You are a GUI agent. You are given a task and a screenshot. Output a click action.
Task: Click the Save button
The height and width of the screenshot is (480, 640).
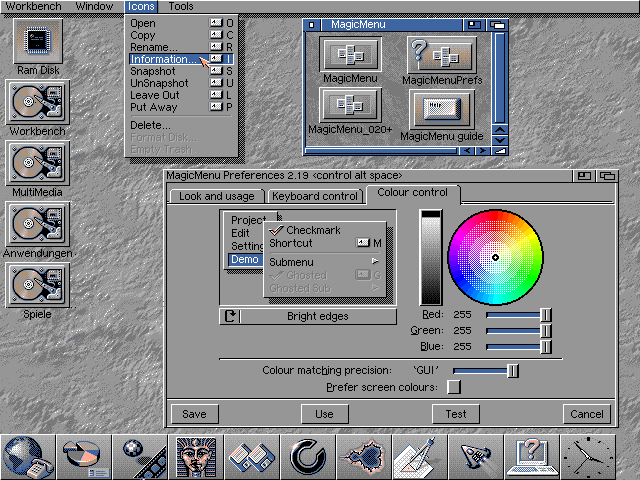194,414
